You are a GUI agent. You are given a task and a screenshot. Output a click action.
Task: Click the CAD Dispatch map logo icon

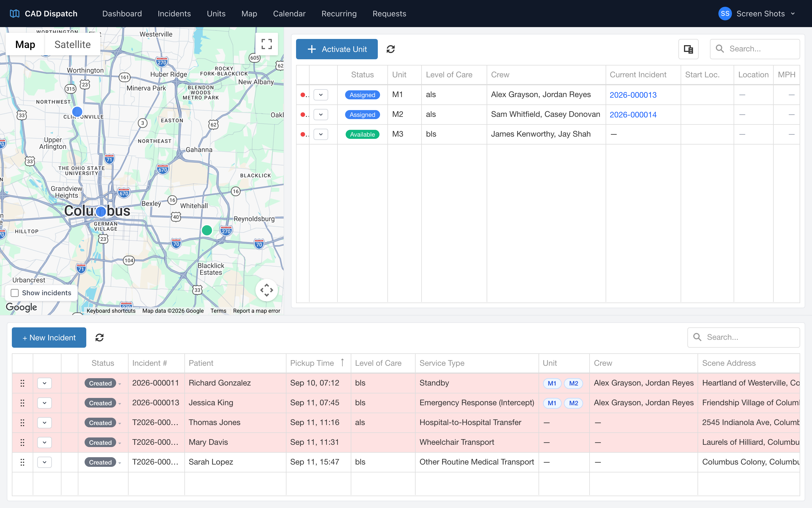tap(14, 14)
